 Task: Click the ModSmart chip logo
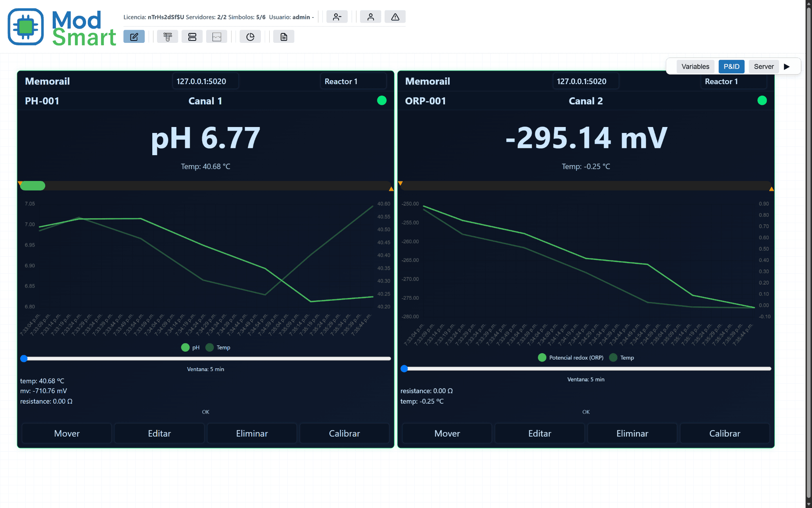[26, 27]
